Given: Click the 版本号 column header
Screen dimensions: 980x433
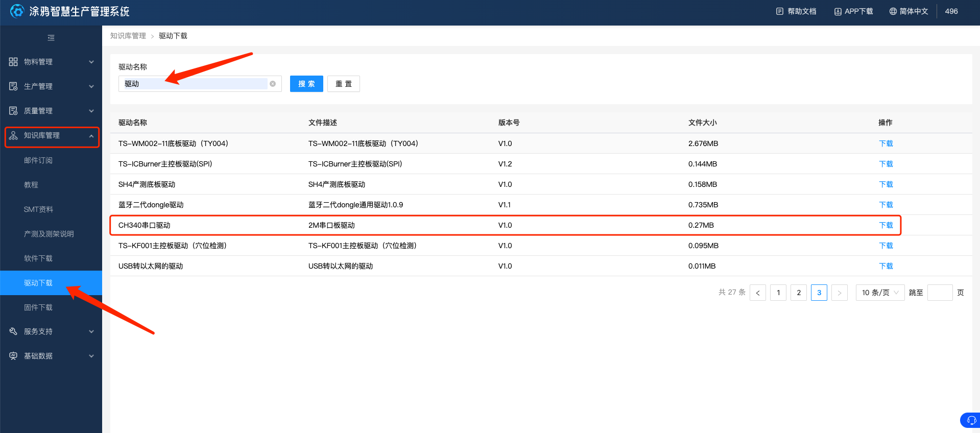Looking at the screenshot, I should point(509,123).
